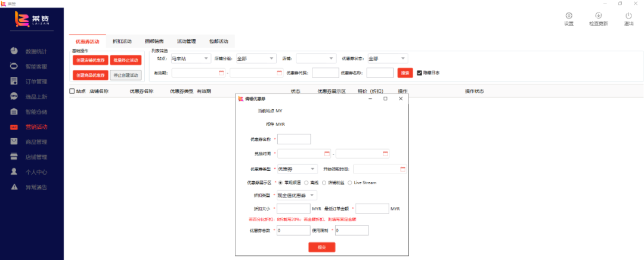Image resolution: width=644 pixels, height=260 pixels.
Task: Click 状态 column header
Action: click(x=295, y=91)
